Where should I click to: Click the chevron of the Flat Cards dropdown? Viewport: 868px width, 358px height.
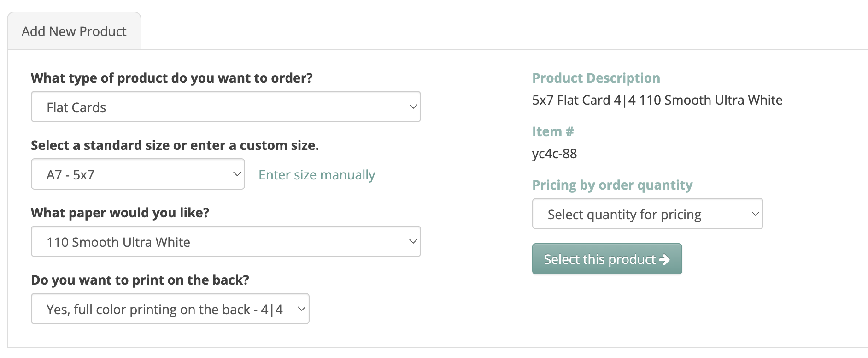[413, 107]
